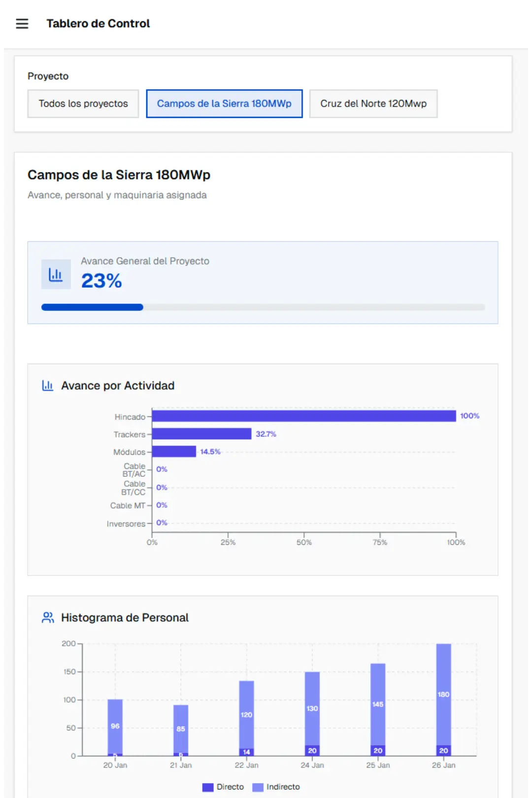Open the hamburger navigation menu
This screenshot has height=798, width=532.
pyautogui.click(x=22, y=23)
